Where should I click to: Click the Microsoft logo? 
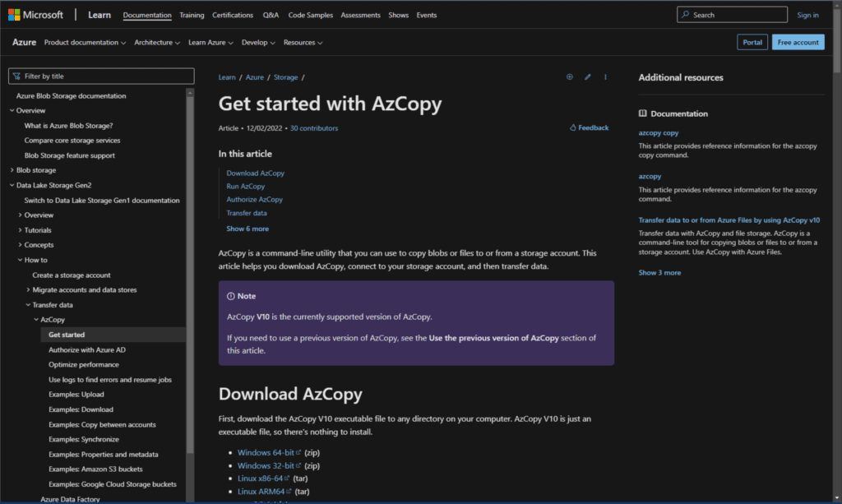35,15
